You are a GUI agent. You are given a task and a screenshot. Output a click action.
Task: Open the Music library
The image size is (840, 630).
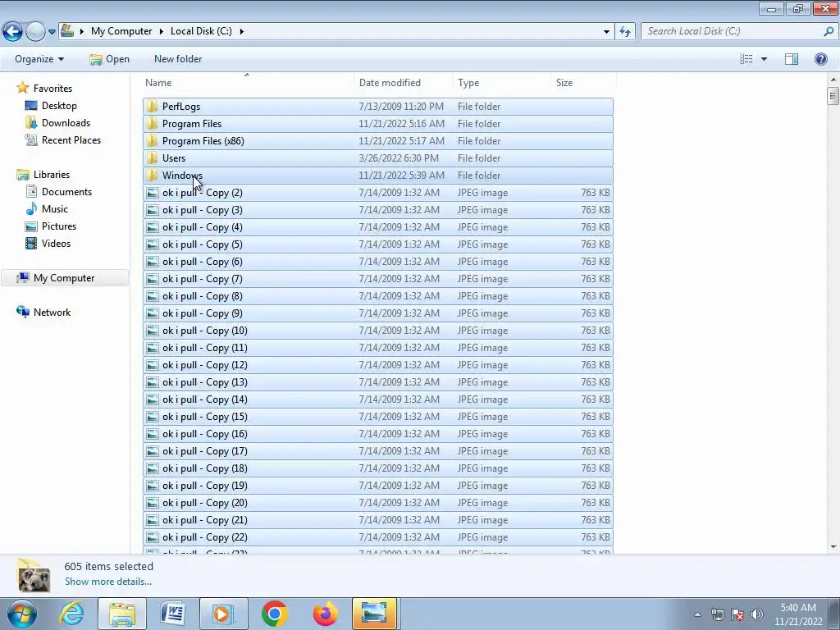pos(55,209)
